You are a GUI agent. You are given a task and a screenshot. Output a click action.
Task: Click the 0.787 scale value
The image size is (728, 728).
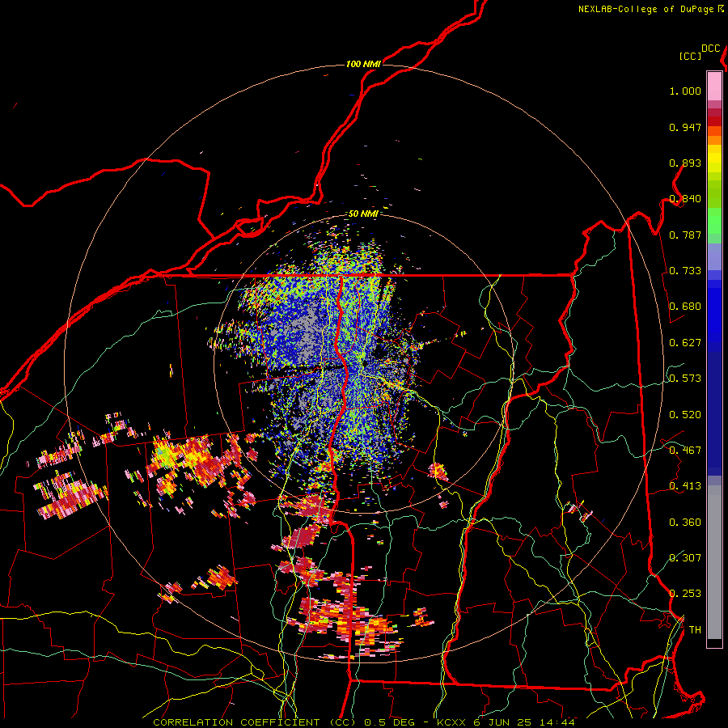[685, 235]
